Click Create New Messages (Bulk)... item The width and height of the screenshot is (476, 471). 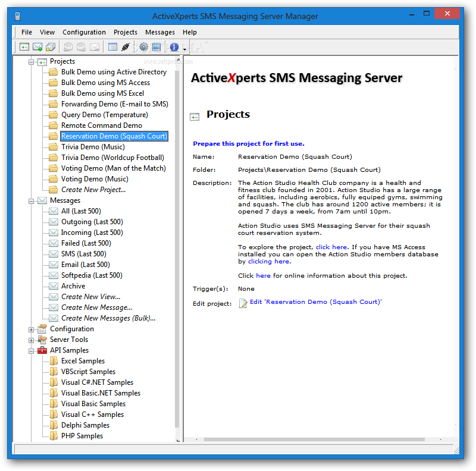(x=108, y=318)
